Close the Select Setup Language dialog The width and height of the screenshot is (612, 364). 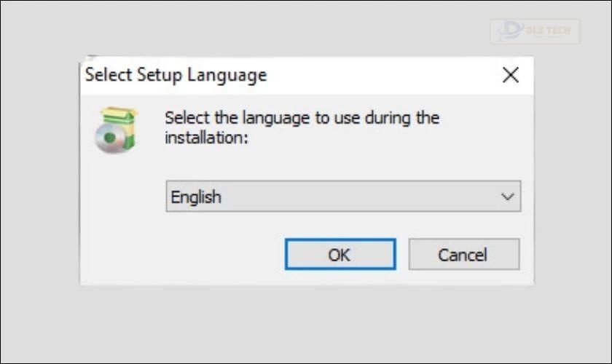click(x=511, y=75)
